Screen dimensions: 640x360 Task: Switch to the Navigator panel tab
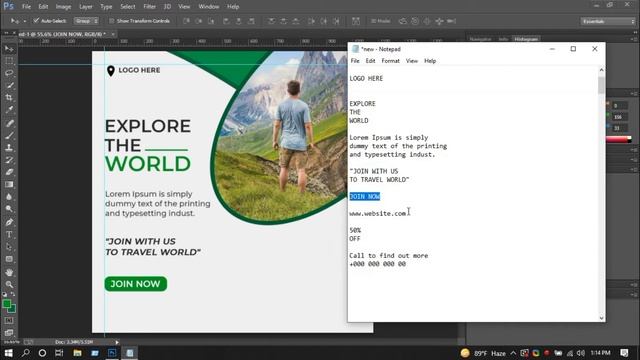point(480,39)
